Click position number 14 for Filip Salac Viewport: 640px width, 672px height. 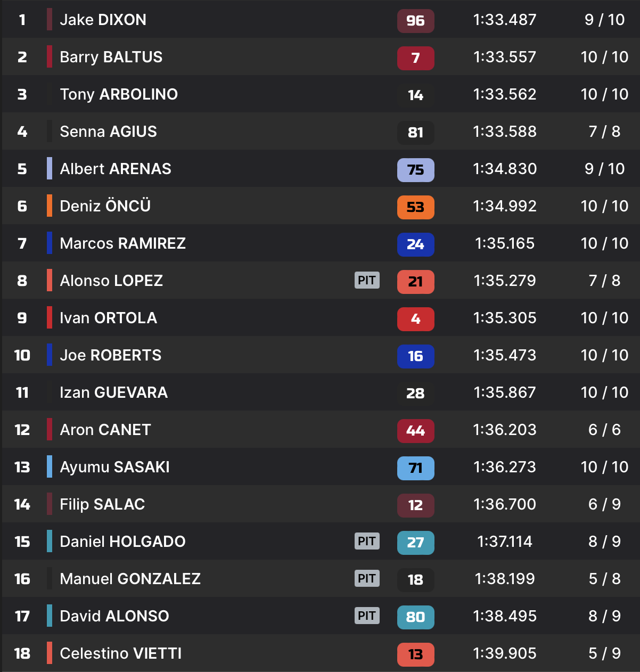click(x=22, y=504)
